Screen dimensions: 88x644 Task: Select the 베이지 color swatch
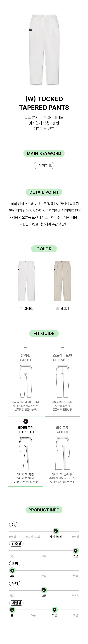click(58, 309)
